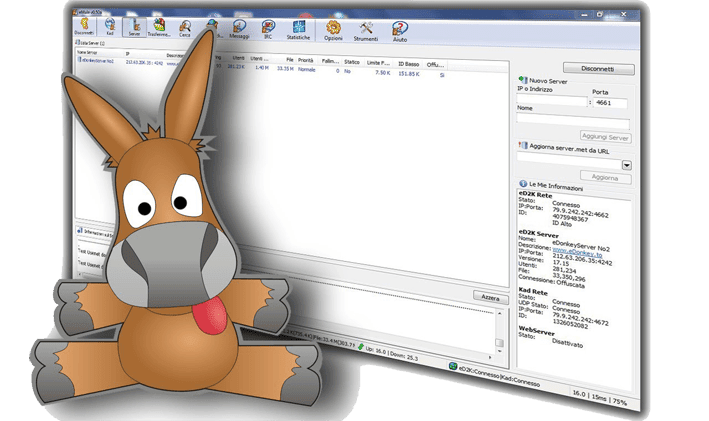
Task: Open the Statistiche toolbar icon
Action: (298, 31)
